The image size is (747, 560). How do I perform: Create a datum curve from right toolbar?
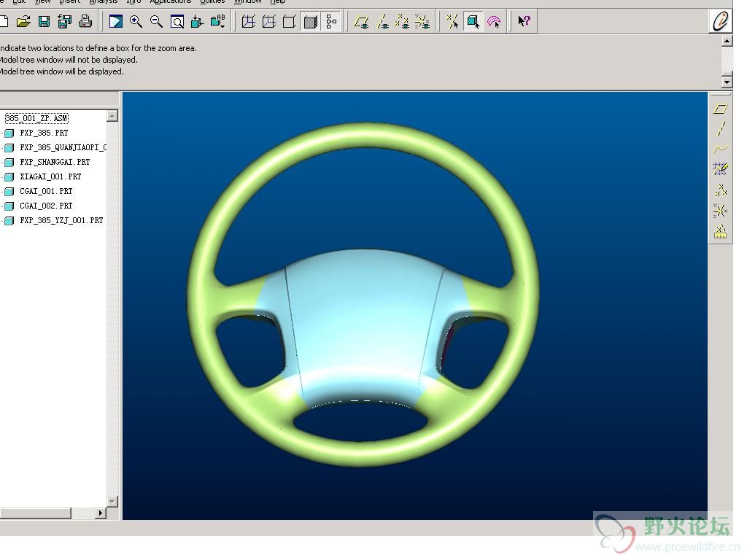(721, 149)
